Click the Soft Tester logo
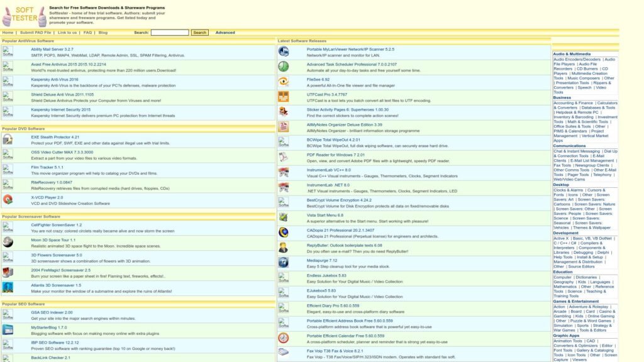Image resolution: width=644 pixels, height=362 pixels. point(25,16)
